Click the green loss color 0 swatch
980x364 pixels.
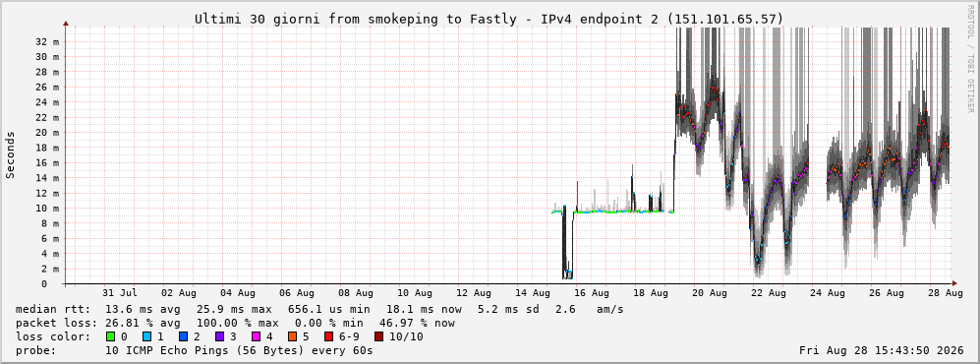click(x=111, y=336)
